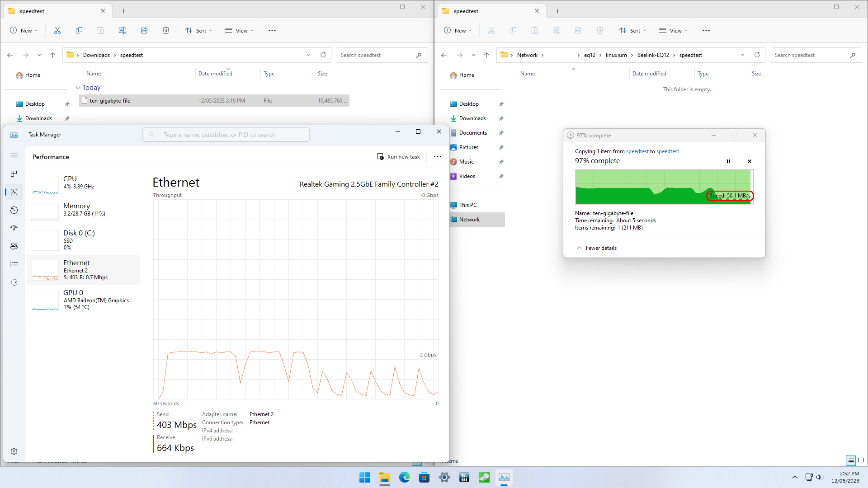Click Beelink-EQ12 in address breadcrumb
Screen dimensions: 868x488
(653, 55)
